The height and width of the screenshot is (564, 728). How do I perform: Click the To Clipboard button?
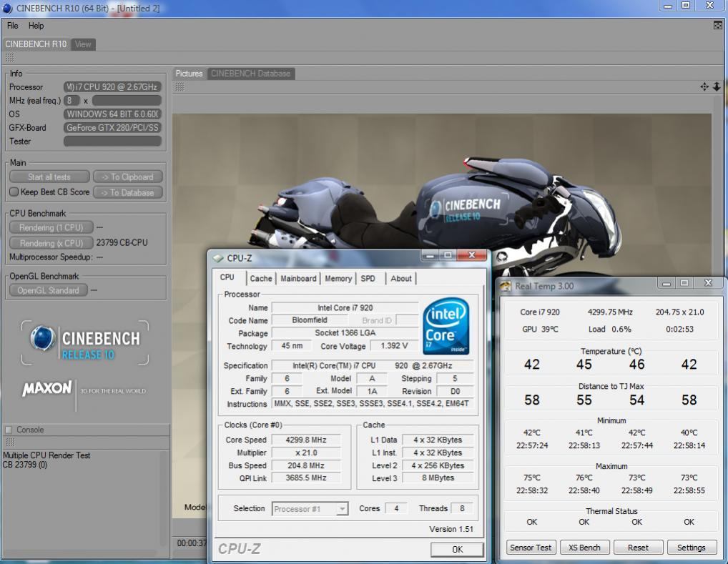[x=128, y=177]
